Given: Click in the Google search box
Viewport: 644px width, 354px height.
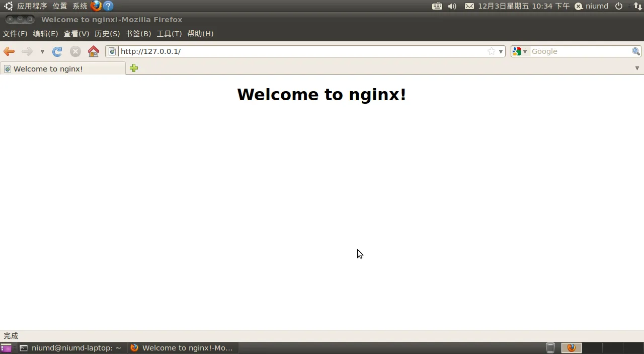Looking at the screenshot, I should click(581, 51).
